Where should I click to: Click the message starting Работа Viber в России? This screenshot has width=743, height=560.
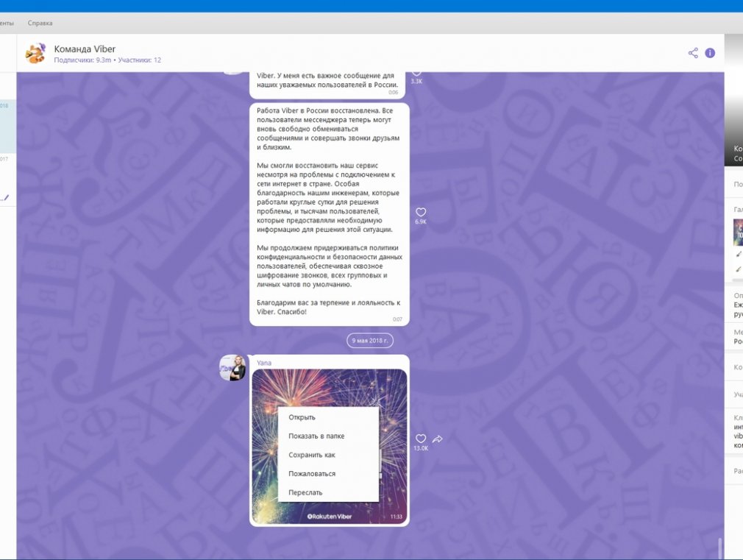(x=330, y=214)
